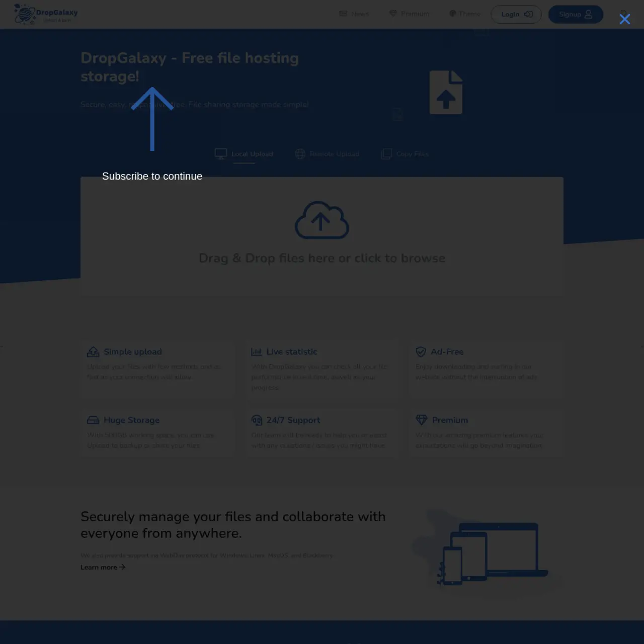Click the Signup button
The image size is (644, 644).
click(576, 14)
